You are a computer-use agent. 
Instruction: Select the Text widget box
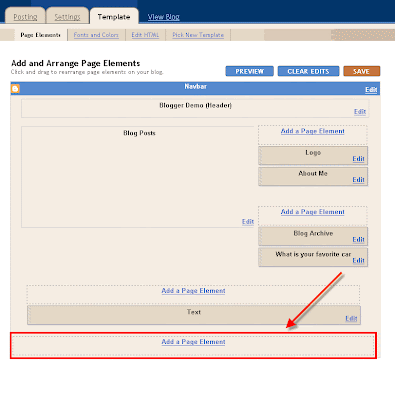(194, 315)
